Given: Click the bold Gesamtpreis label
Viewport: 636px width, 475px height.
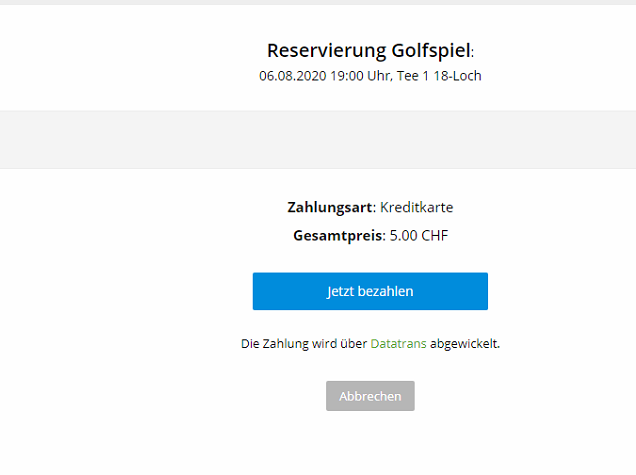Looking at the screenshot, I should coord(338,237).
